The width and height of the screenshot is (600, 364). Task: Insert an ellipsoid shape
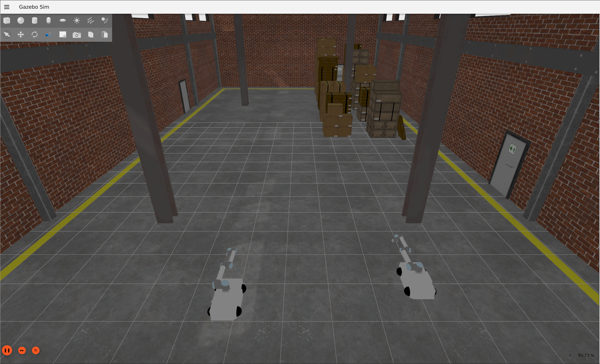click(x=63, y=20)
